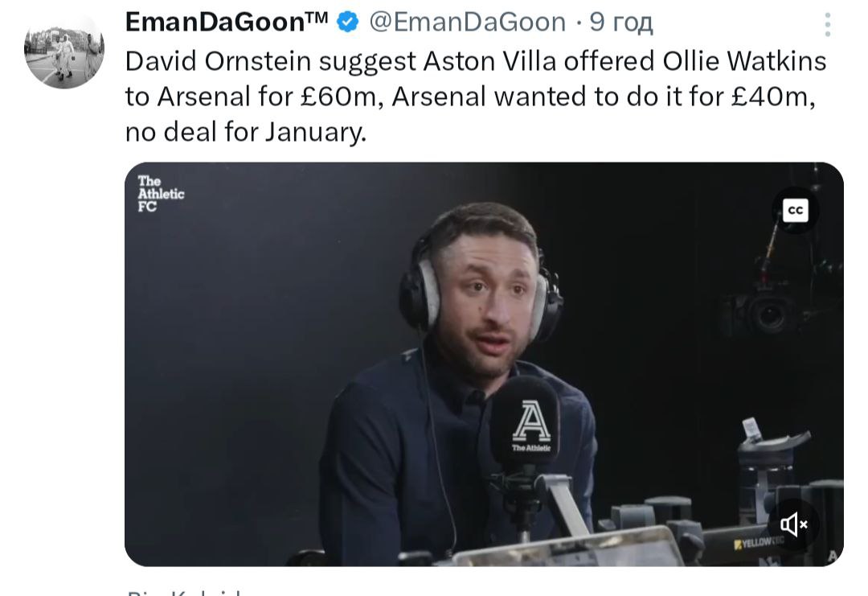Click the blue verified checkmark badge
The height and width of the screenshot is (596, 868).
347,23
